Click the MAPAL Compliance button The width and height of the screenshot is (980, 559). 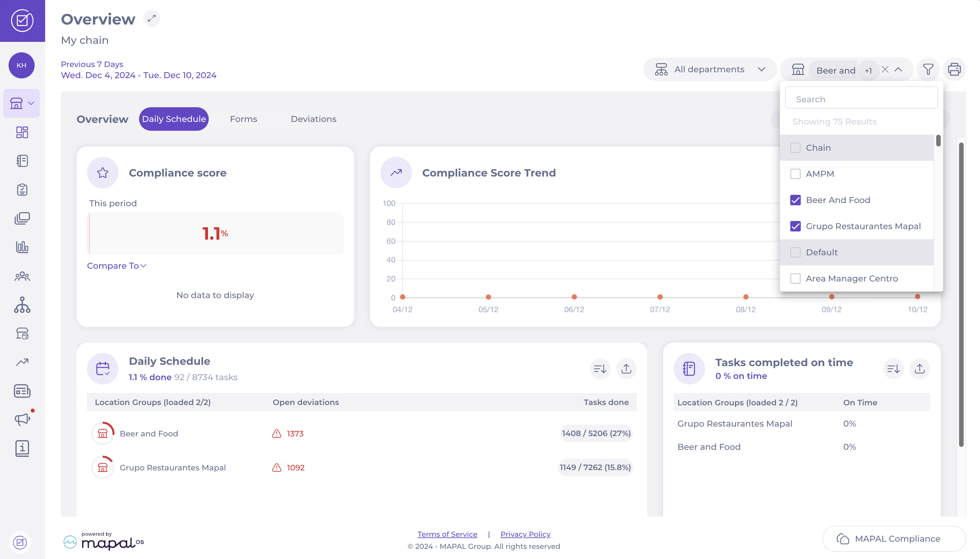click(894, 539)
